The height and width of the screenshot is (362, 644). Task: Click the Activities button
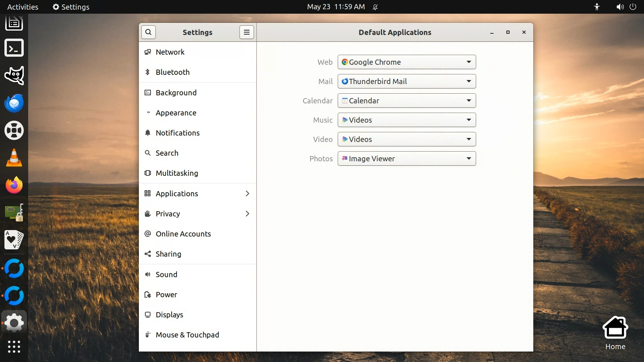[23, 7]
